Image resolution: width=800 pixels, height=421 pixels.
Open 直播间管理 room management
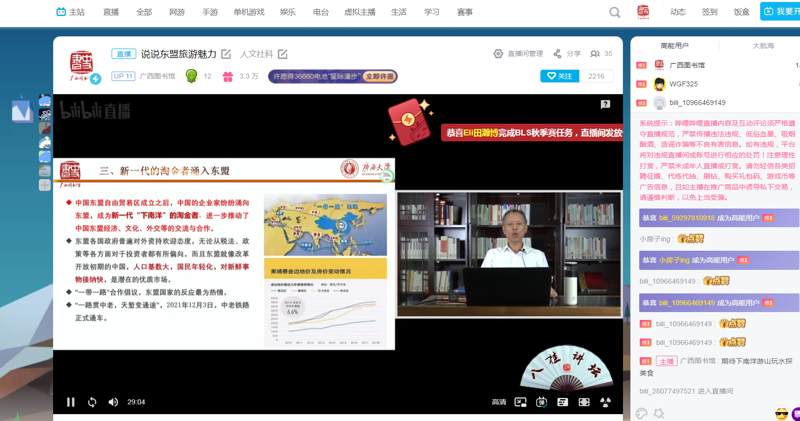point(518,54)
